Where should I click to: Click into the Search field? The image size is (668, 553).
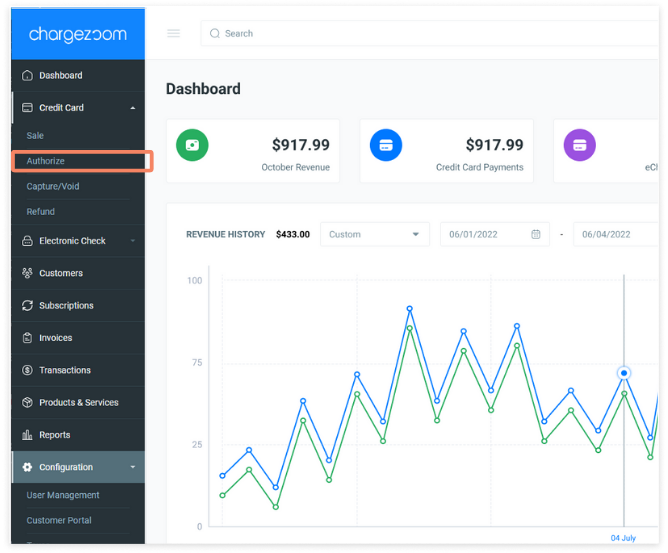click(x=429, y=33)
